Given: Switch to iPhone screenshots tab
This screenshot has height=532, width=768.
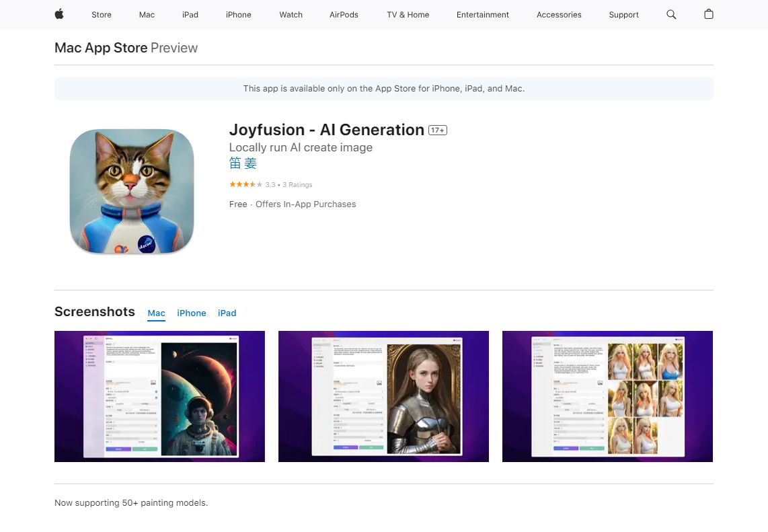Looking at the screenshot, I should click(192, 313).
